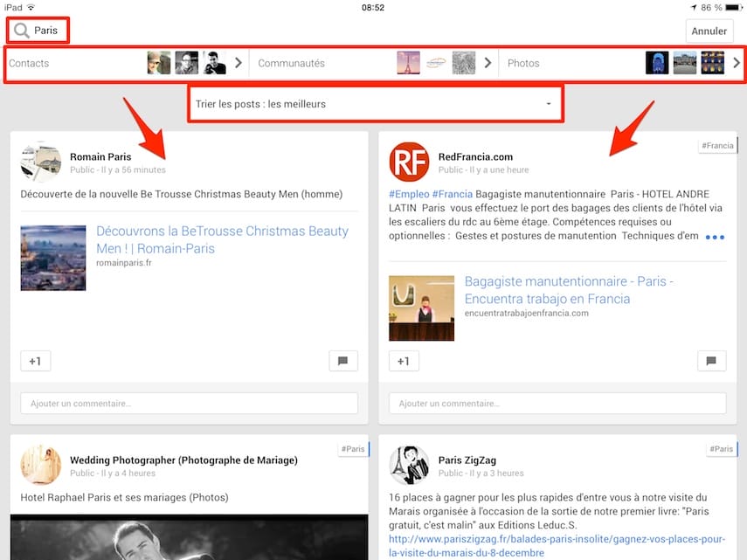
Task: Open comments on Romain Paris's post
Action: click(344, 360)
